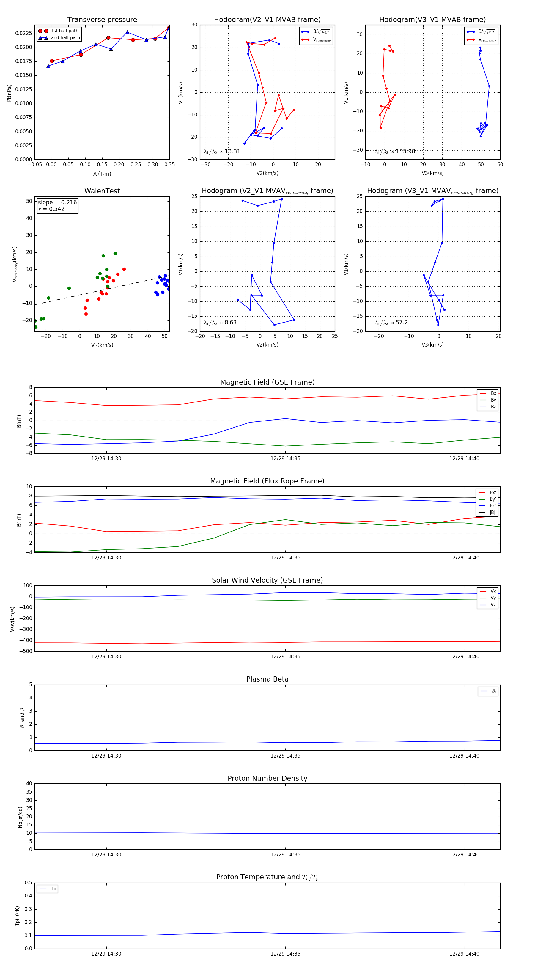Click the 'Pt(nPa)' y-axis label
Image resolution: width=535 pixels, height=980 pixels.
pos(9,93)
